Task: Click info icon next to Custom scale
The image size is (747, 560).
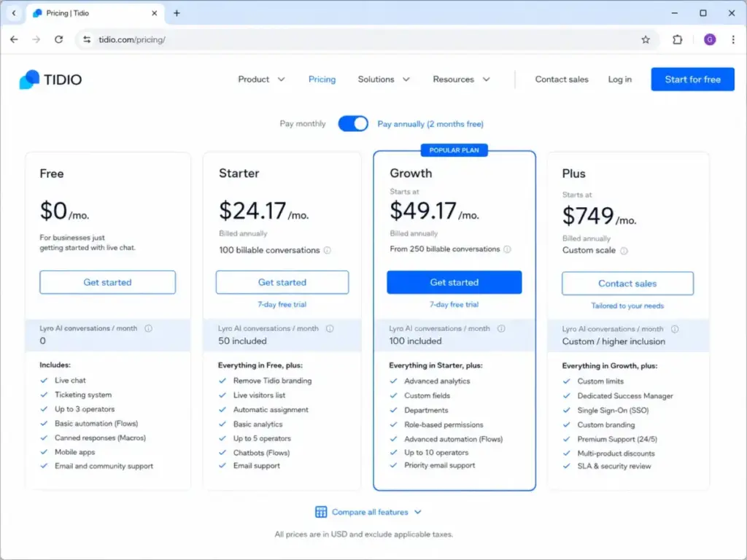Action: click(624, 251)
